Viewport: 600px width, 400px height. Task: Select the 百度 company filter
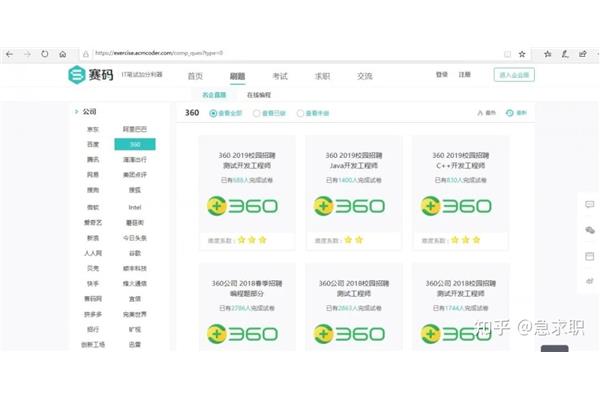[x=93, y=144]
